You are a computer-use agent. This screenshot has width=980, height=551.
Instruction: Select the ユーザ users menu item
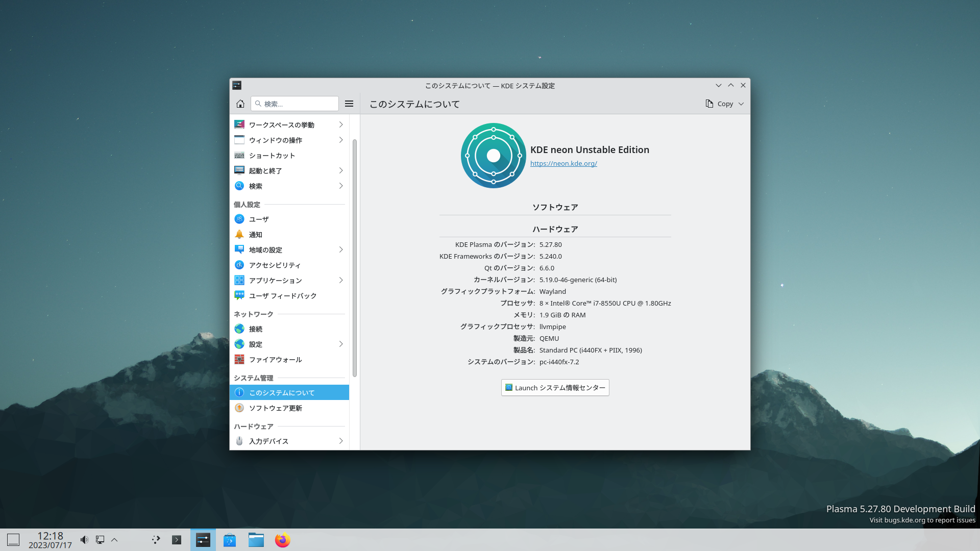[x=258, y=219]
